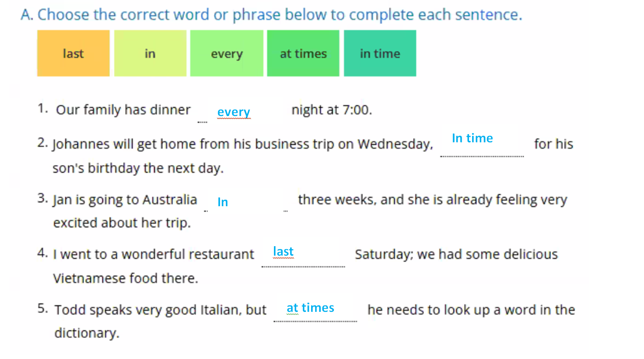
Task: Click the text "Todd speaks very good Italian, but"
Action: [160, 310]
